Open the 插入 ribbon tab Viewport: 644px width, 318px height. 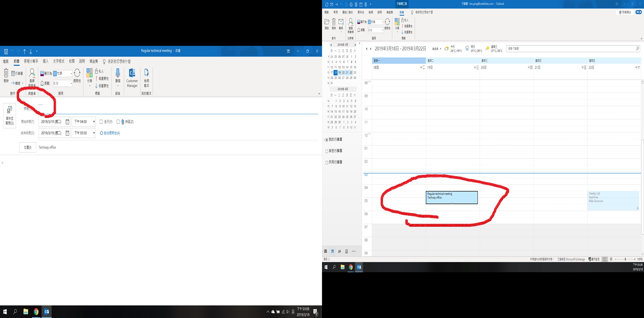(45, 61)
